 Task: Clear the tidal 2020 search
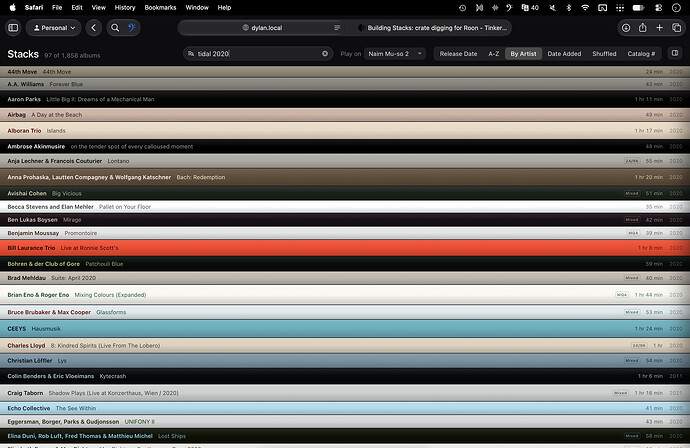point(325,54)
